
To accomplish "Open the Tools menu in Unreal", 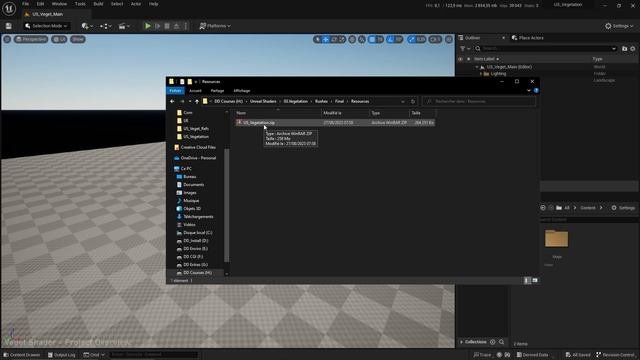I will (80, 4).
